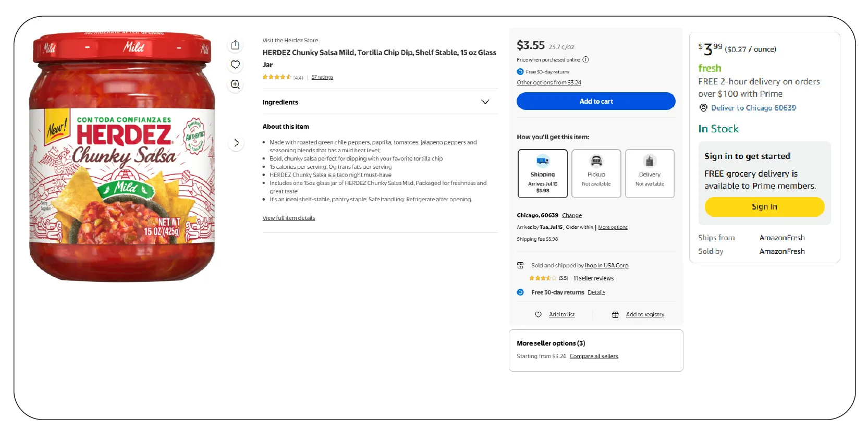The width and height of the screenshot is (868, 431).
Task: Click the '($0.27 / ounce)' text
Action: pos(750,50)
